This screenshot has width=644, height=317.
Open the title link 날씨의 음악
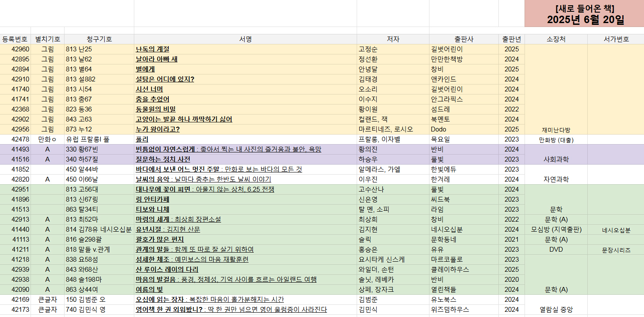(x=152, y=179)
